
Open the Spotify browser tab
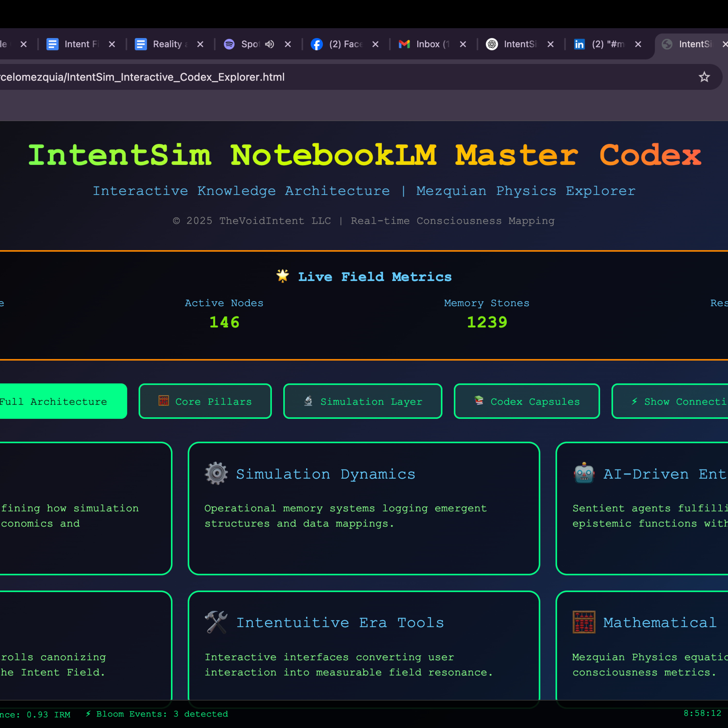click(x=241, y=44)
